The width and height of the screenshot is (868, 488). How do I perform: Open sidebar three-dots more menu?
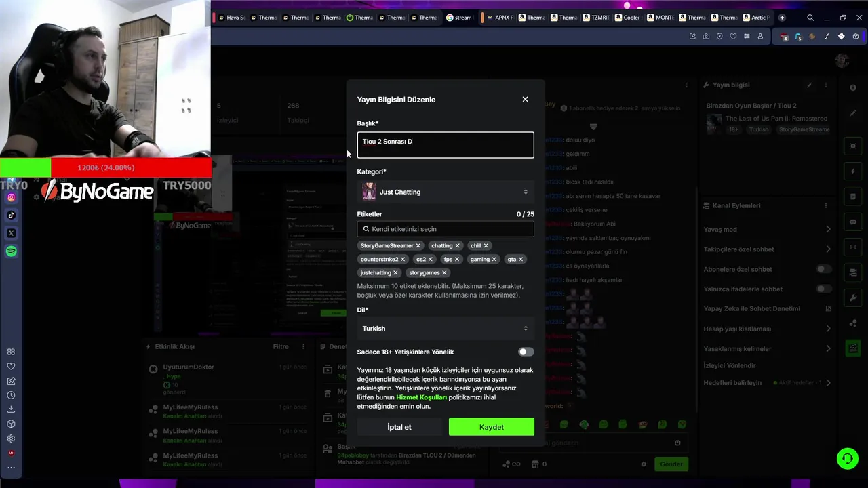11,468
